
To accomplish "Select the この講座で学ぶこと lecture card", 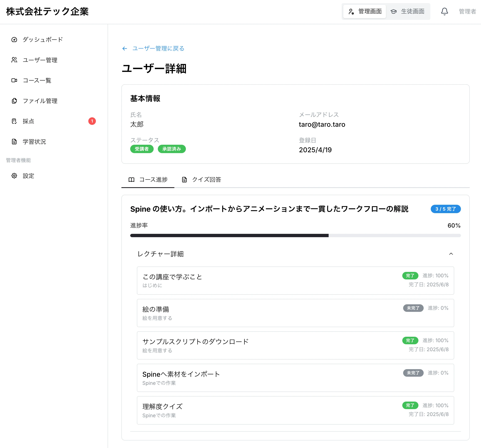I will point(295,280).
